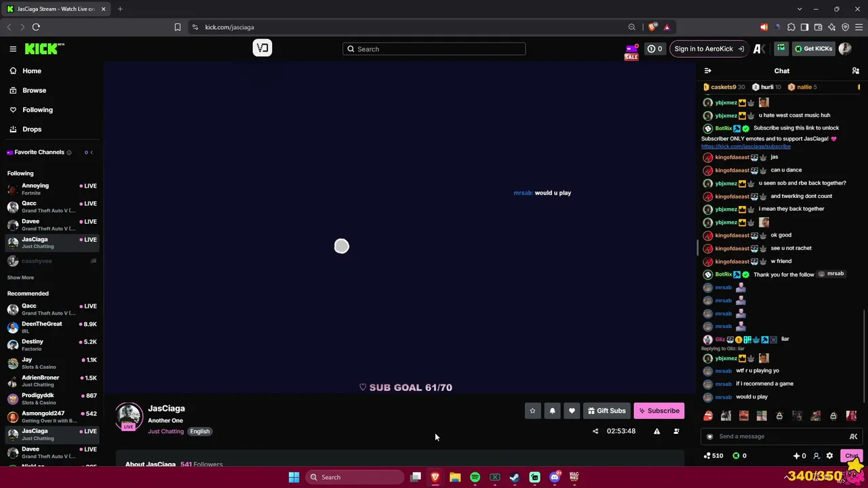This screenshot has height=488, width=868.
Task: Click the English language tag
Action: [x=199, y=432]
